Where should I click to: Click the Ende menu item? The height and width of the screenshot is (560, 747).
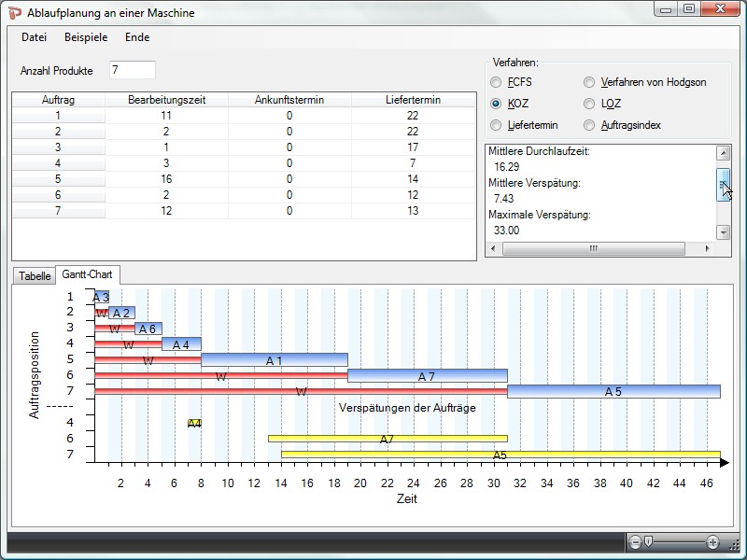tap(137, 37)
